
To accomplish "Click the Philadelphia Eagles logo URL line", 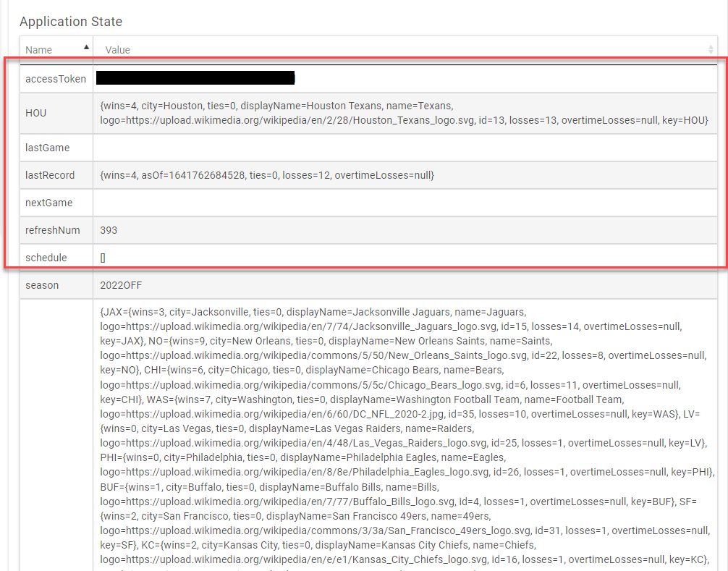I will point(407,472).
